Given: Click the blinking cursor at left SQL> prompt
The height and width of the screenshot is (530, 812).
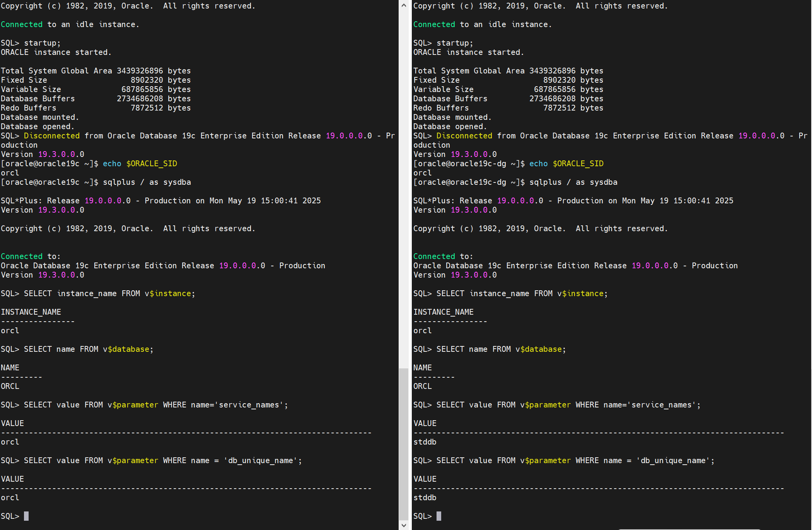Looking at the screenshot, I should coord(26,516).
